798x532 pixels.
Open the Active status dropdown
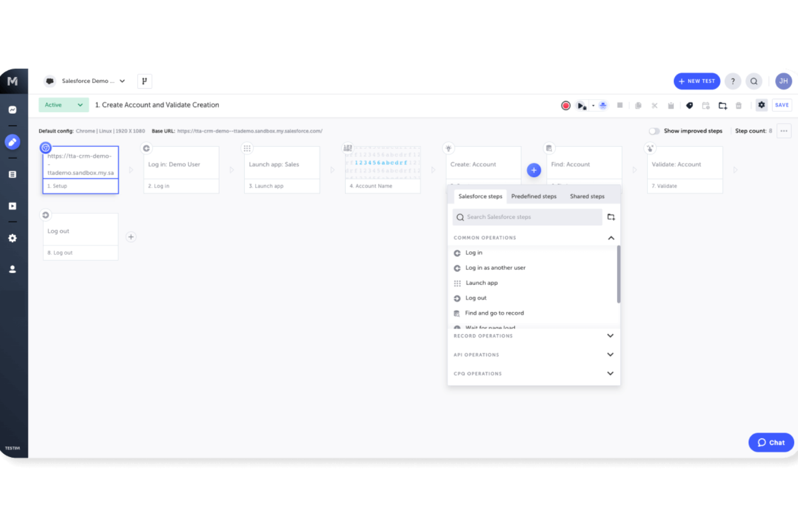63,105
